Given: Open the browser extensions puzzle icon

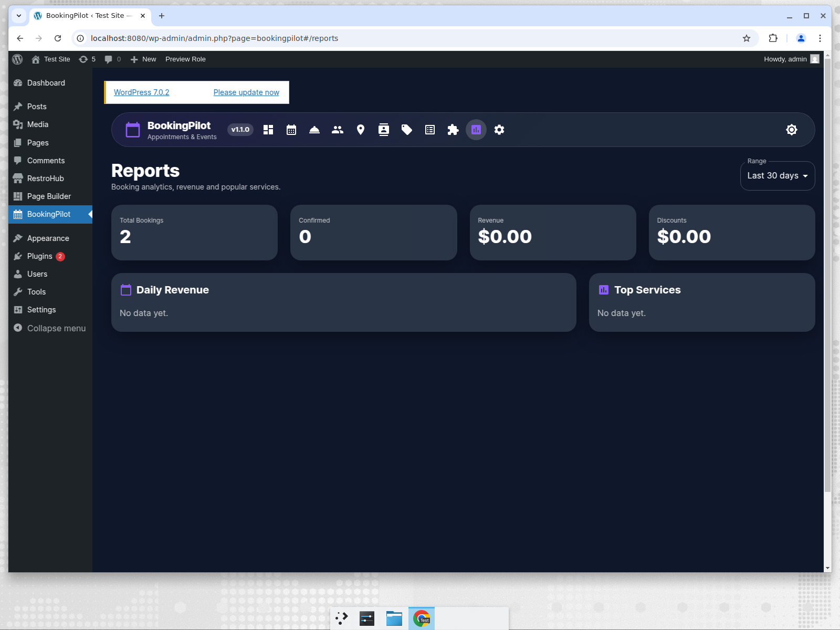Looking at the screenshot, I should click(x=773, y=38).
